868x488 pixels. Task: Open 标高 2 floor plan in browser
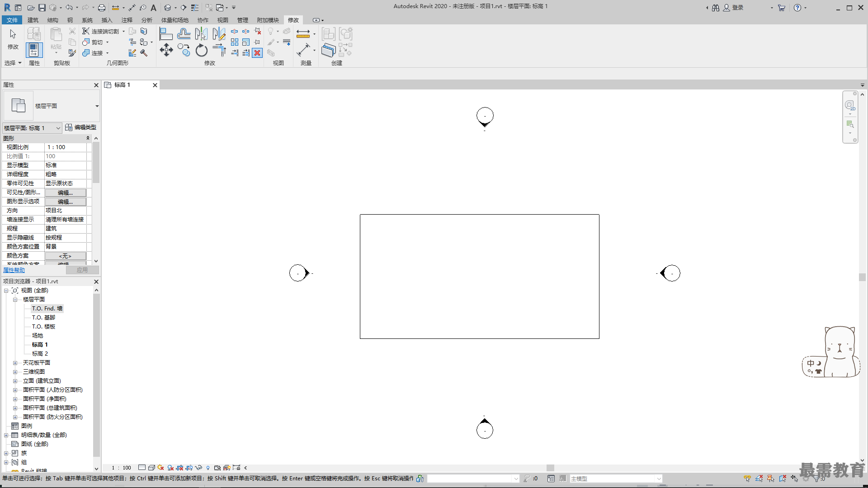pos(40,354)
